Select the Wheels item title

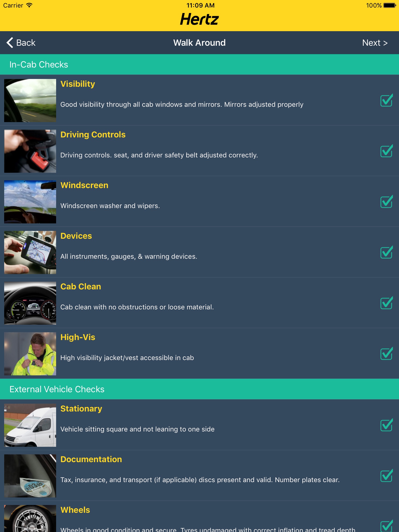(75, 510)
